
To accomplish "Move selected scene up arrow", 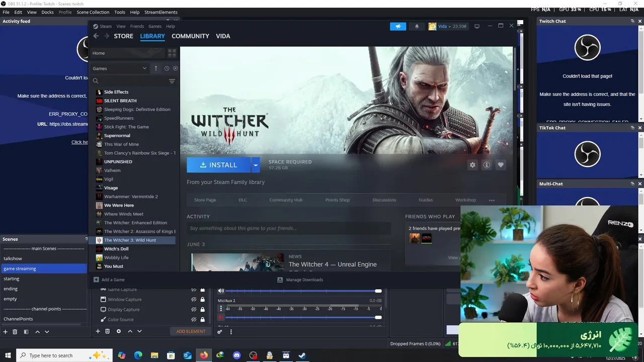I will pyautogui.click(x=37, y=332).
